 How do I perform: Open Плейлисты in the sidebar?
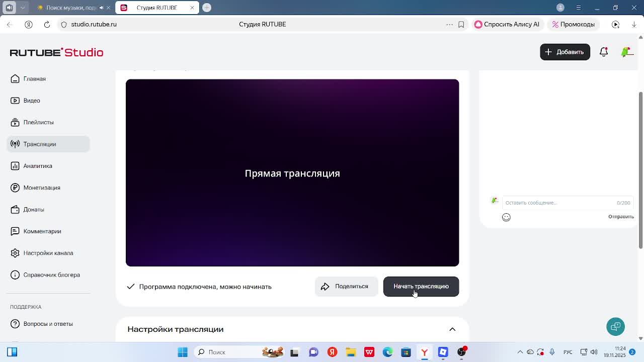pos(48,122)
